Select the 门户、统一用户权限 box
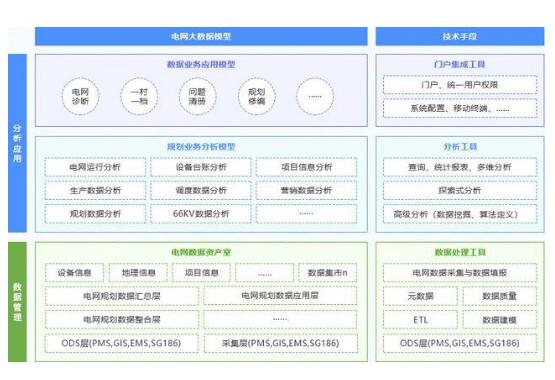 (x=460, y=85)
